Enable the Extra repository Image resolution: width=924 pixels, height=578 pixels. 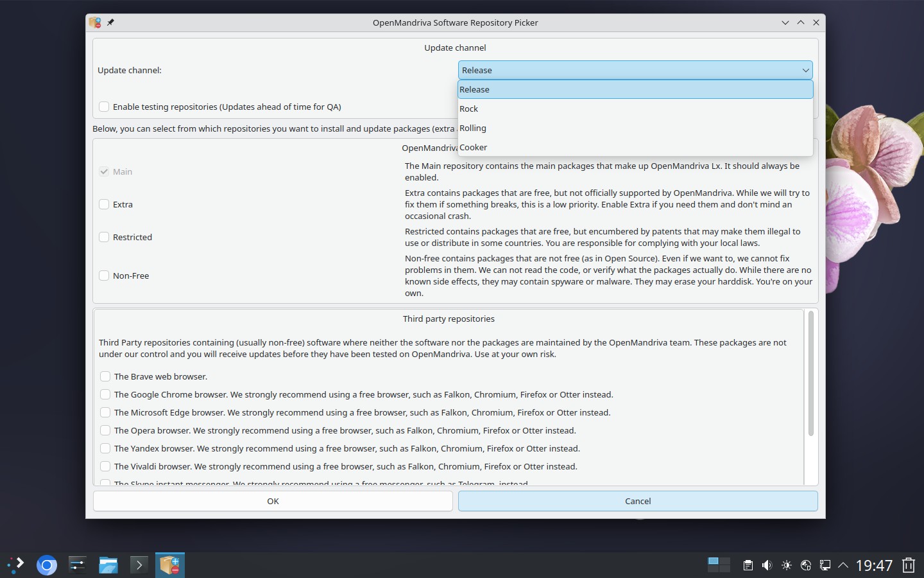104,204
